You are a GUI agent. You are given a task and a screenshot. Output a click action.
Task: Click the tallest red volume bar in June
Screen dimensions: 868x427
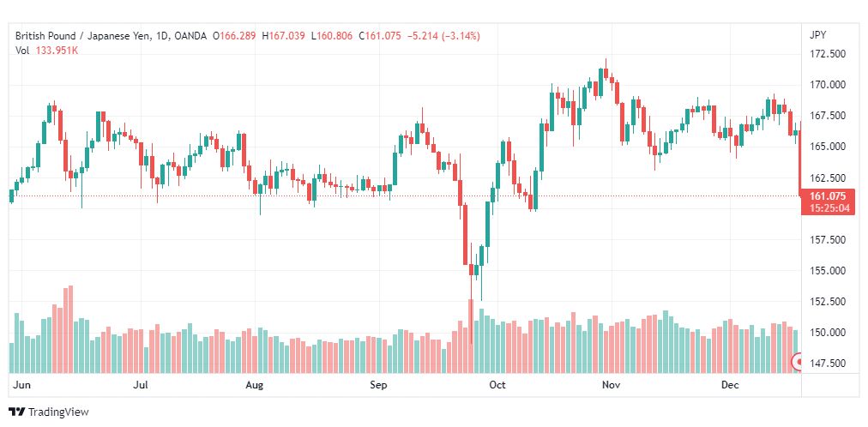tap(69, 329)
